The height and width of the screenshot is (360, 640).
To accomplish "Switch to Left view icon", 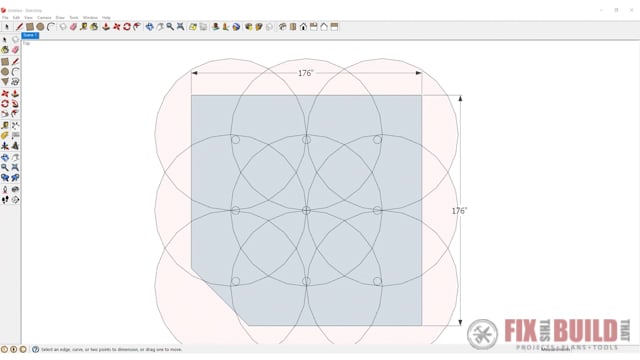I will click(334, 27).
